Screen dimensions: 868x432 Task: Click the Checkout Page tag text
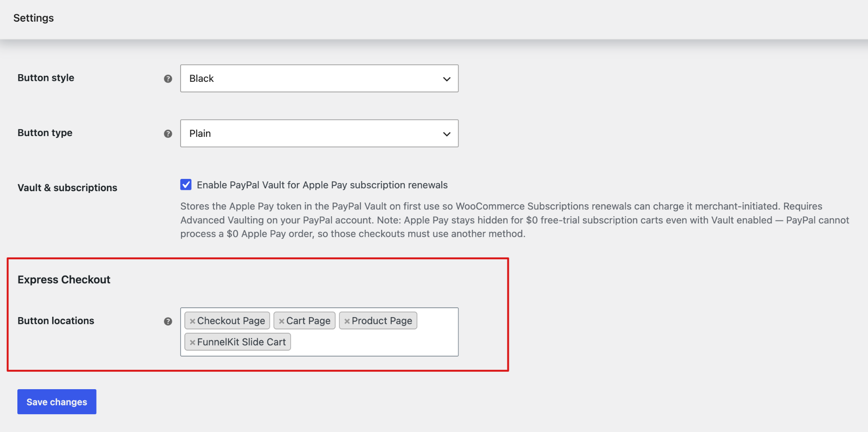click(231, 321)
